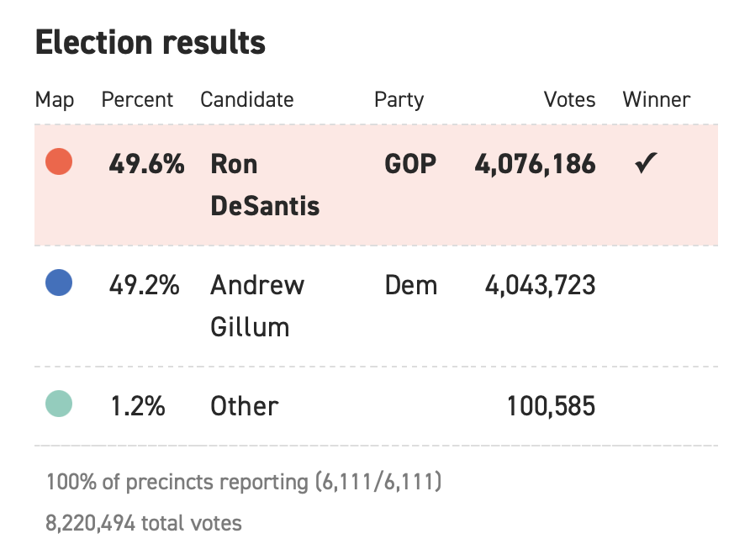750x560 pixels.
Task: Click the Party column header
Action: [399, 100]
